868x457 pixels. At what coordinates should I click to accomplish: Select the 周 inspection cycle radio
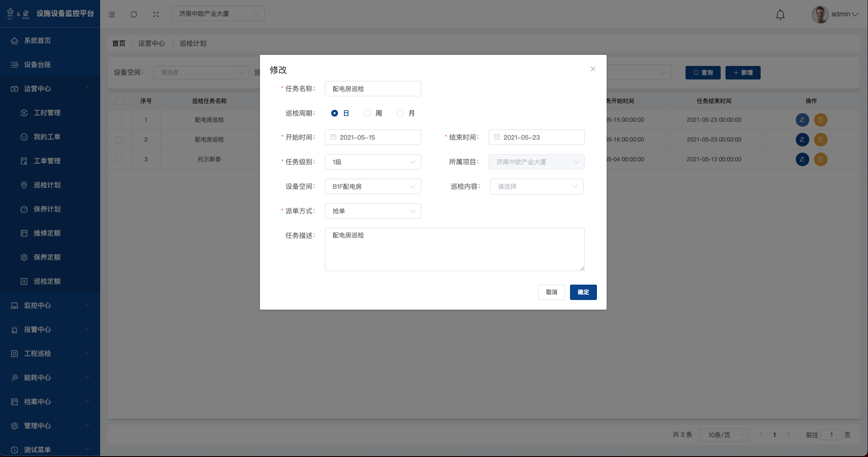367,113
